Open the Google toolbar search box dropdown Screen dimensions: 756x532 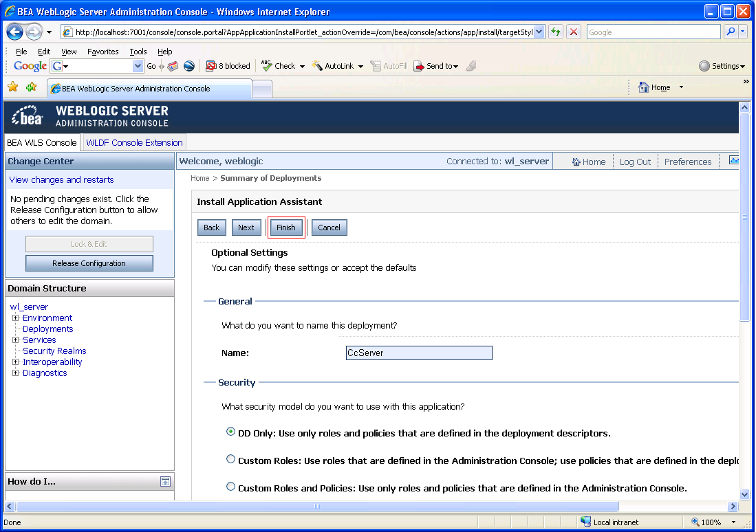[138, 66]
